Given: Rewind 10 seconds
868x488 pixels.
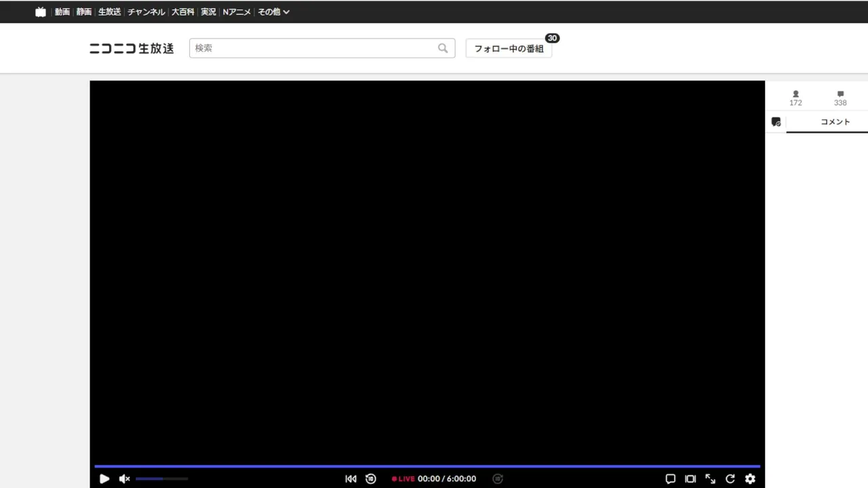Looking at the screenshot, I should tap(370, 479).
